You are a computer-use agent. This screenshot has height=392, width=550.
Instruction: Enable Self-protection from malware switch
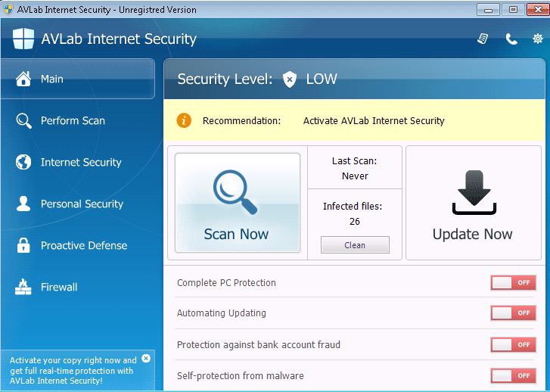click(514, 375)
